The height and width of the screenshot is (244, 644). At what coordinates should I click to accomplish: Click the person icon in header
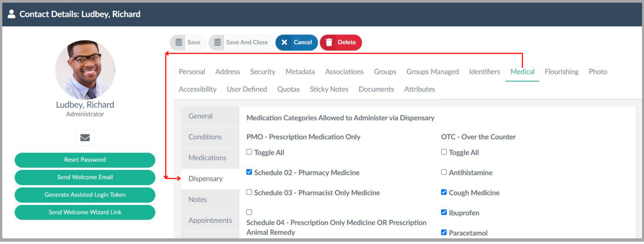click(x=11, y=14)
